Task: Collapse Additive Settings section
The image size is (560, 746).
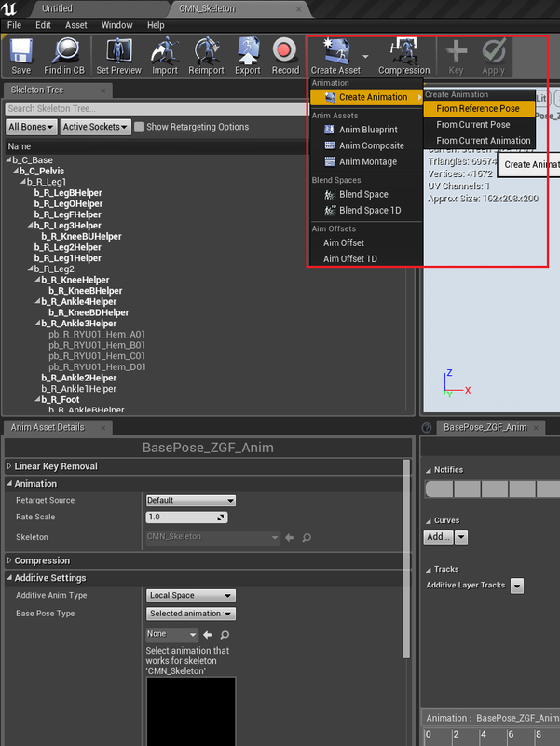Action: click(9, 578)
